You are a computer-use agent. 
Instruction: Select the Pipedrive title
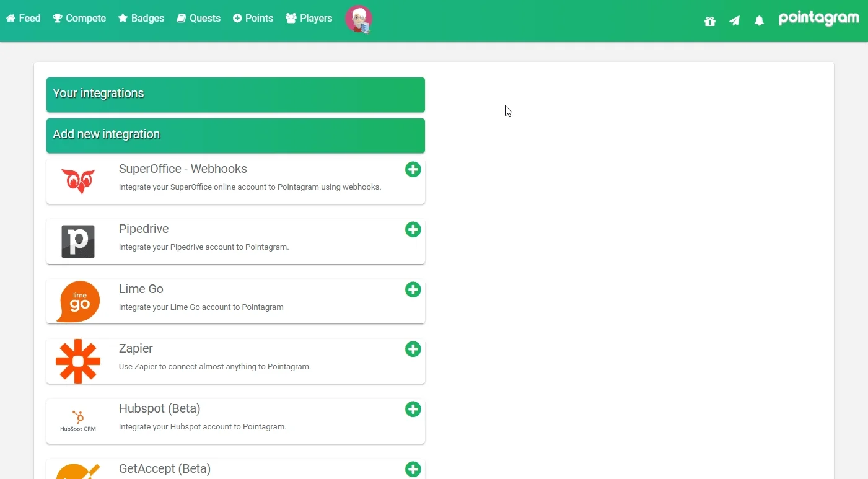tap(144, 229)
